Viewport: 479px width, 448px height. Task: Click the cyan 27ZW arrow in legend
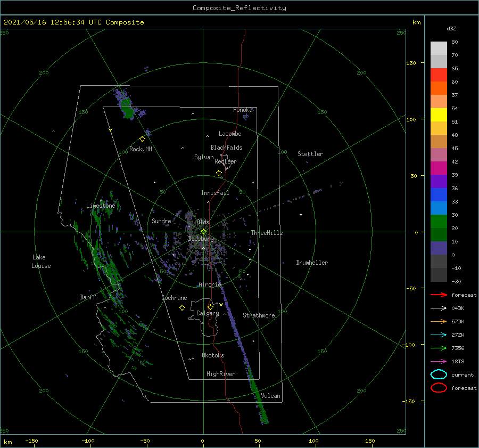(x=439, y=335)
